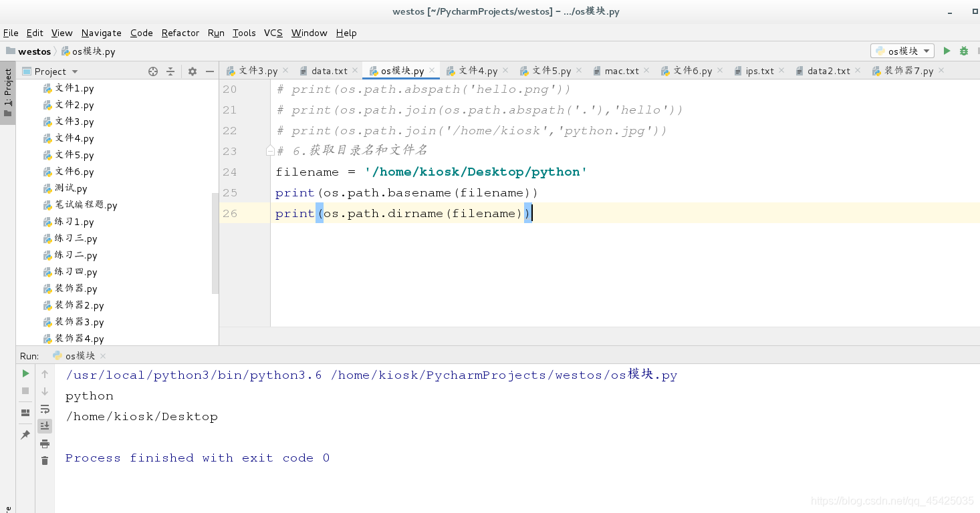This screenshot has width=980, height=513.
Task: Toggle the 1: Project side tool window
Action: (8, 93)
